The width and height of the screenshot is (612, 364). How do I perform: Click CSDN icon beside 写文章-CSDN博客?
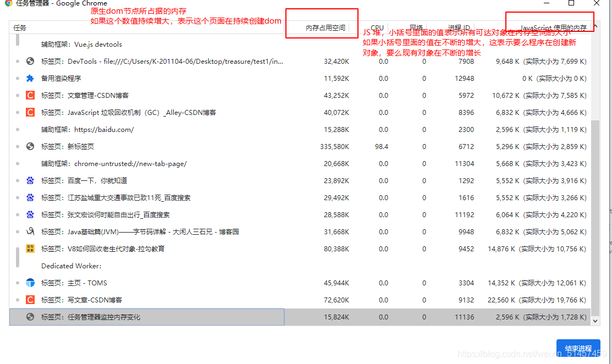(30, 300)
